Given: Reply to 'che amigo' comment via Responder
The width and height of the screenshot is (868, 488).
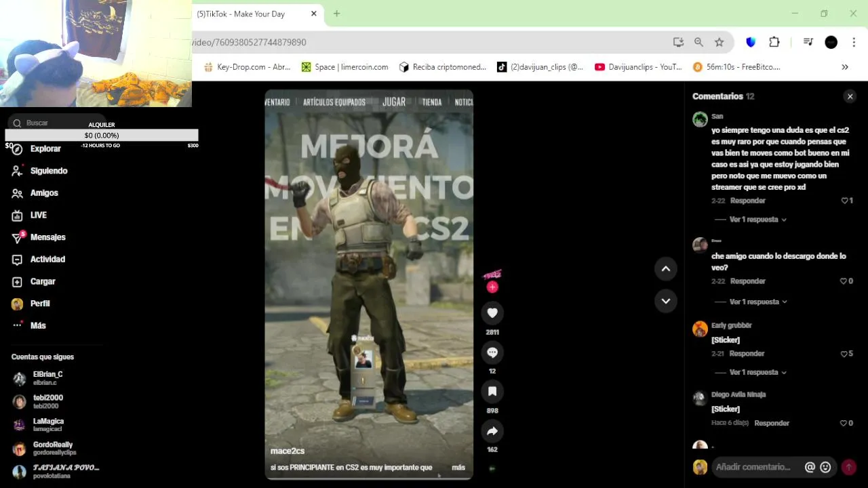Looking at the screenshot, I should pyautogui.click(x=748, y=281).
